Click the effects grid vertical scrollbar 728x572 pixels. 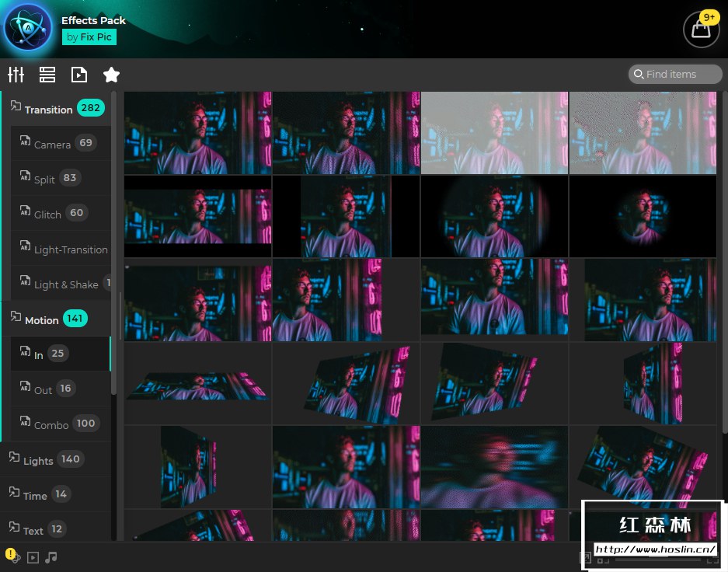click(725, 263)
